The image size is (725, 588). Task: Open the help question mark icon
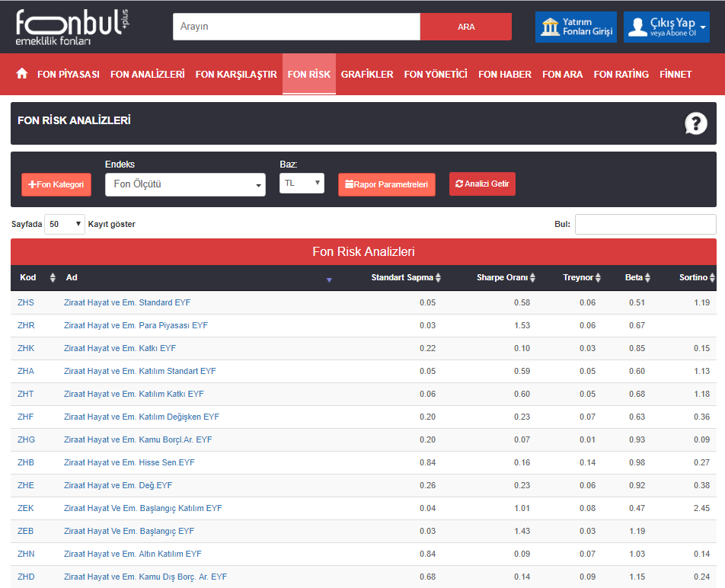point(696,123)
